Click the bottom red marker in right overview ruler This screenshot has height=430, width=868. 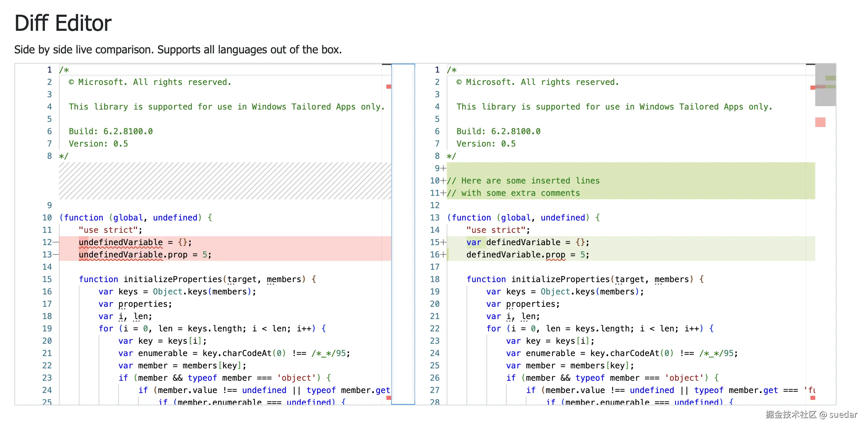[813, 398]
